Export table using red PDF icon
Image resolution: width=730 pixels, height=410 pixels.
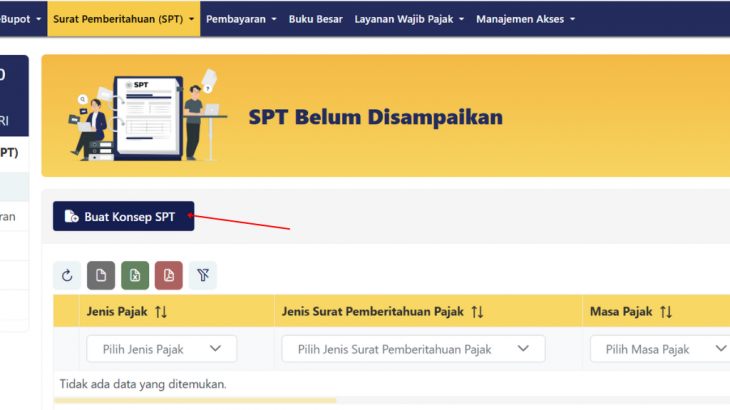169,275
